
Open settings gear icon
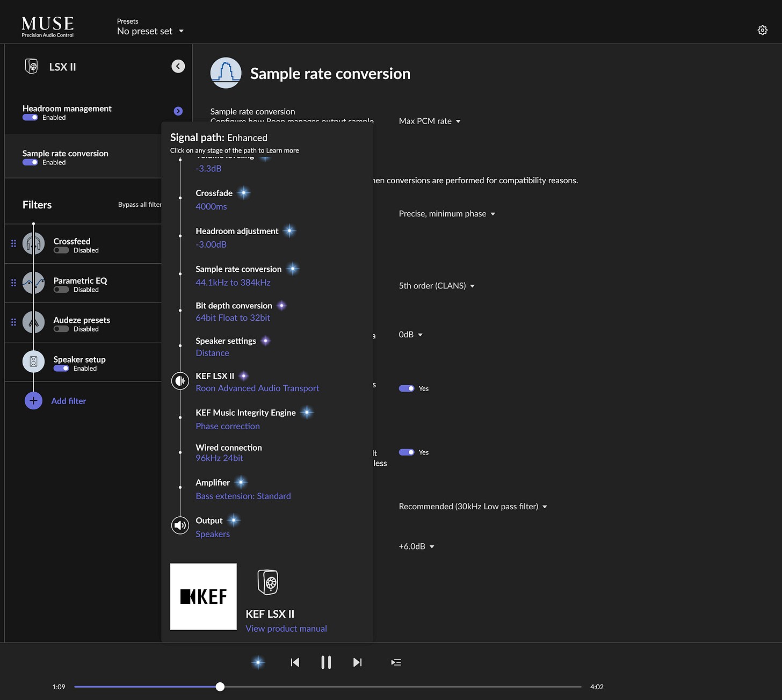(x=762, y=30)
